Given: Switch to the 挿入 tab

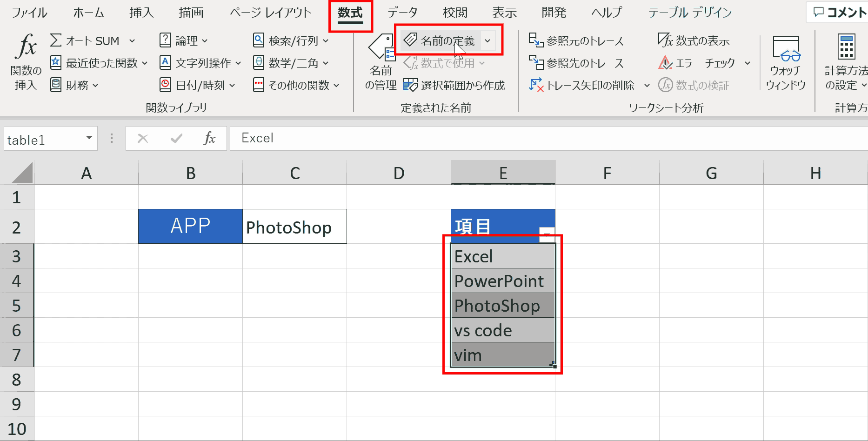Looking at the screenshot, I should 141,13.
